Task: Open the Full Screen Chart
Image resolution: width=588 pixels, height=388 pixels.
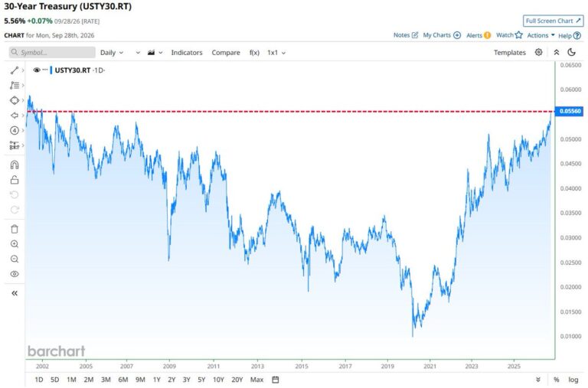Action: [x=553, y=21]
